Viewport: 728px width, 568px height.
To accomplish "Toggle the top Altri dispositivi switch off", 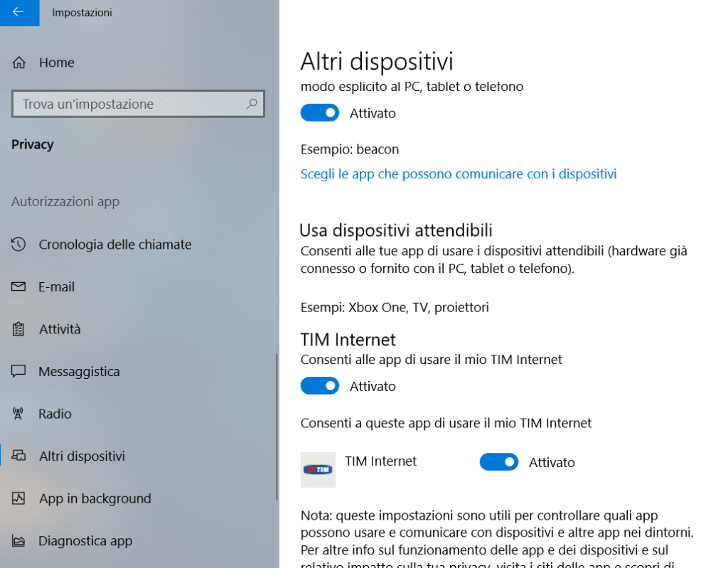I will pyautogui.click(x=320, y=113).
